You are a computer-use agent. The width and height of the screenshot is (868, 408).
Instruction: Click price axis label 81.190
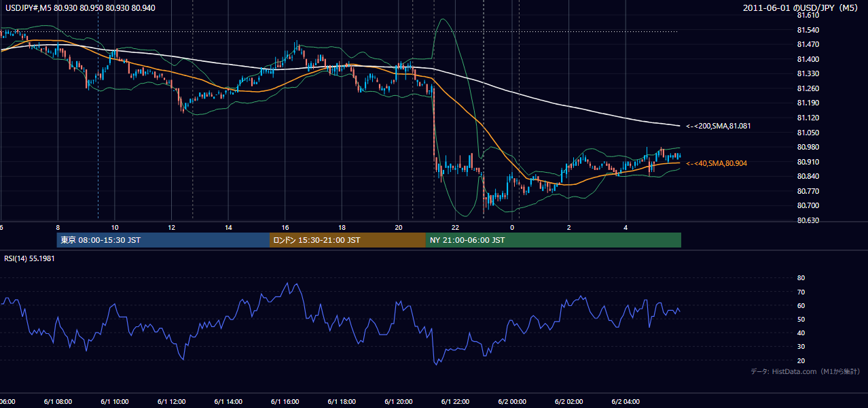pos(808,103)
